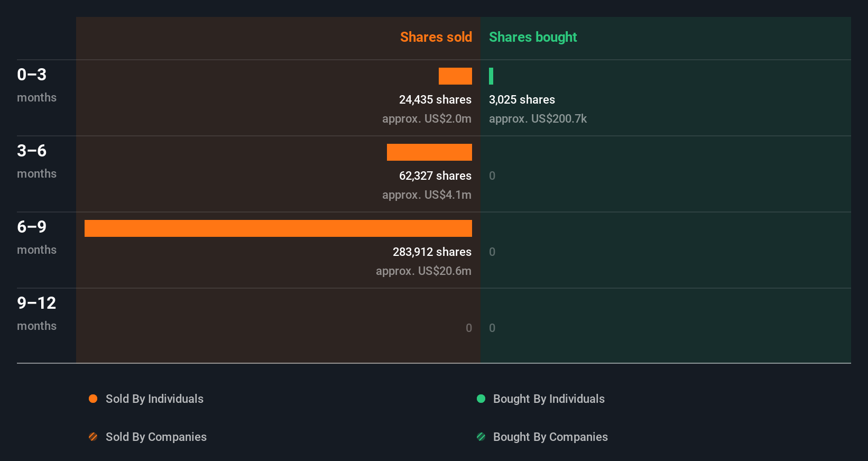868x461 pixels.
Task: Click the 3,025 shares value
Action: pyautogui.click(x=522, y=99)
